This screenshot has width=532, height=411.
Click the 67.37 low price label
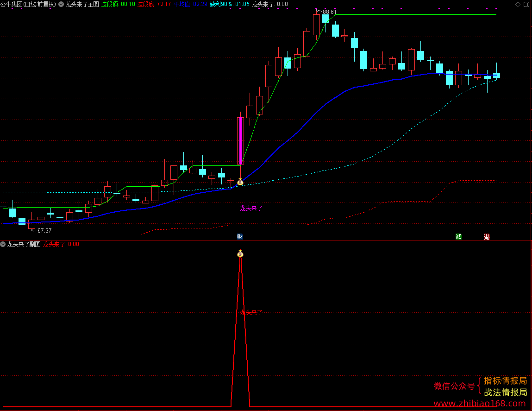pos(44,231)
